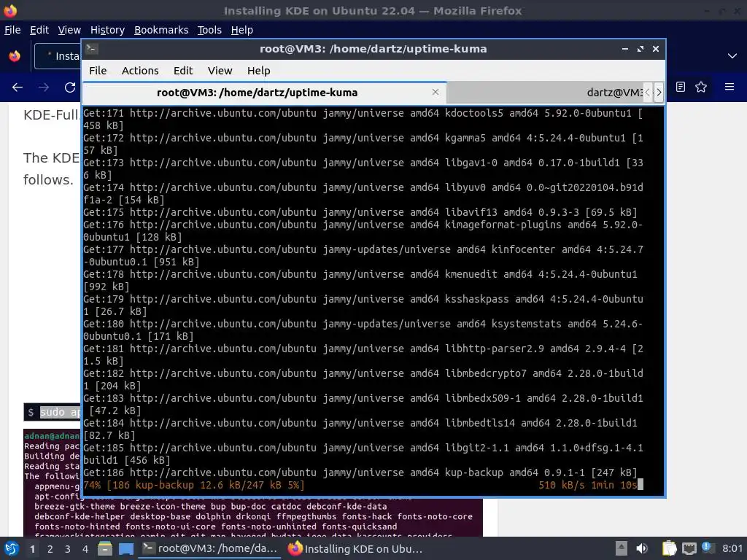
Task: Open the update notifier tray icon
Action: click(x=707, y=548)
